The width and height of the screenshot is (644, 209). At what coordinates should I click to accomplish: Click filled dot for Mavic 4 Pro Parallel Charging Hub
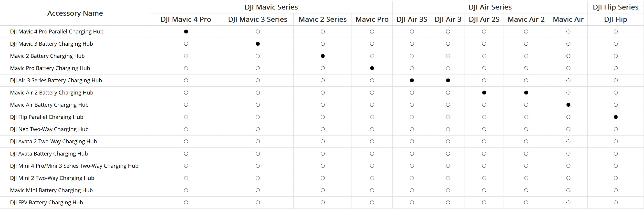186,31
